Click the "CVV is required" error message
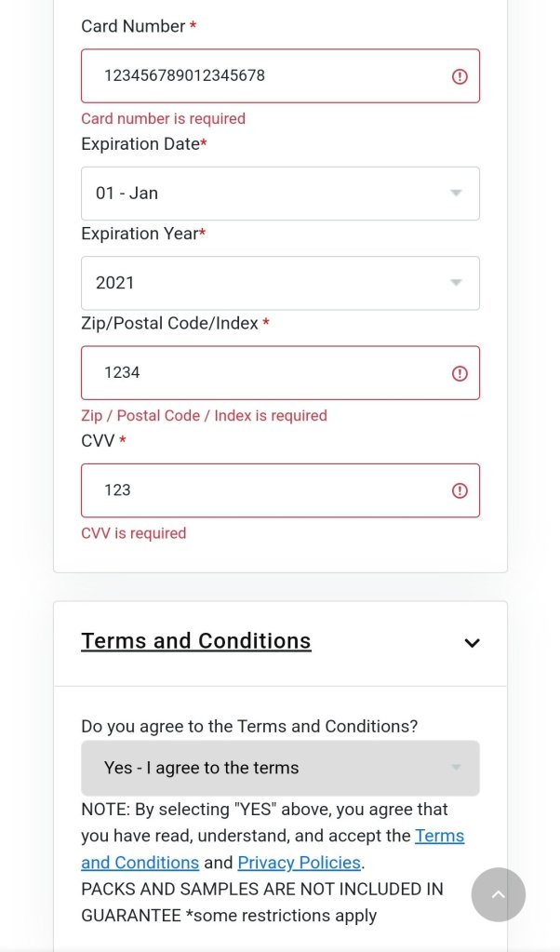The height and width of the screenshot is (952, 560). coord(134,533)
